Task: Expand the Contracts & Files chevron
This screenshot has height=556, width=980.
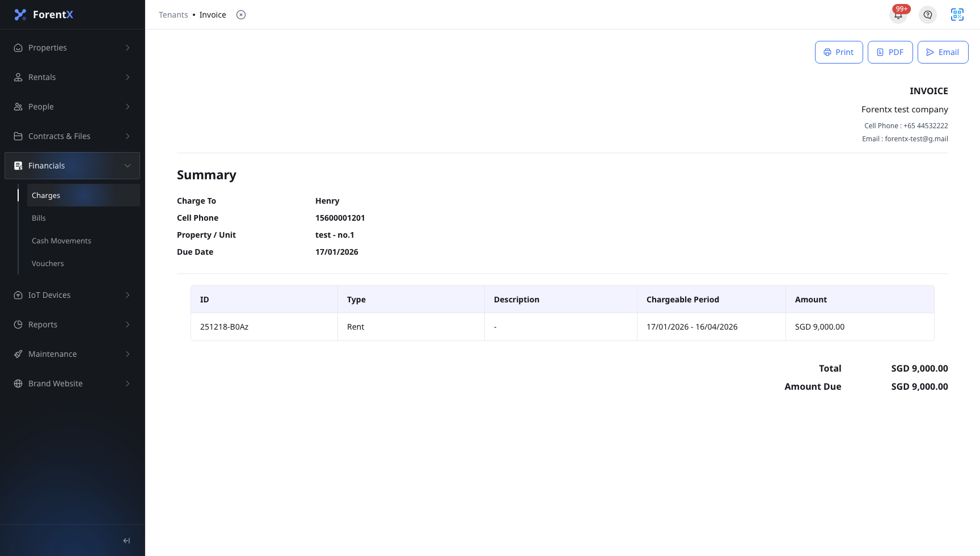Action: click(128, 136)
